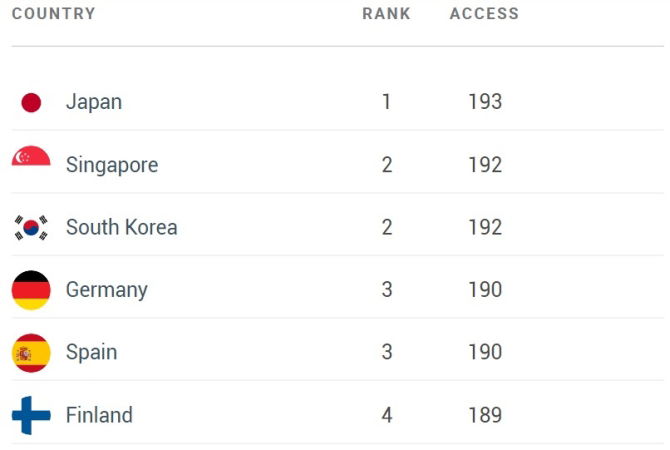The image size is (670, 450).
Task: Select the Spain country name
Action: [91, 353]
